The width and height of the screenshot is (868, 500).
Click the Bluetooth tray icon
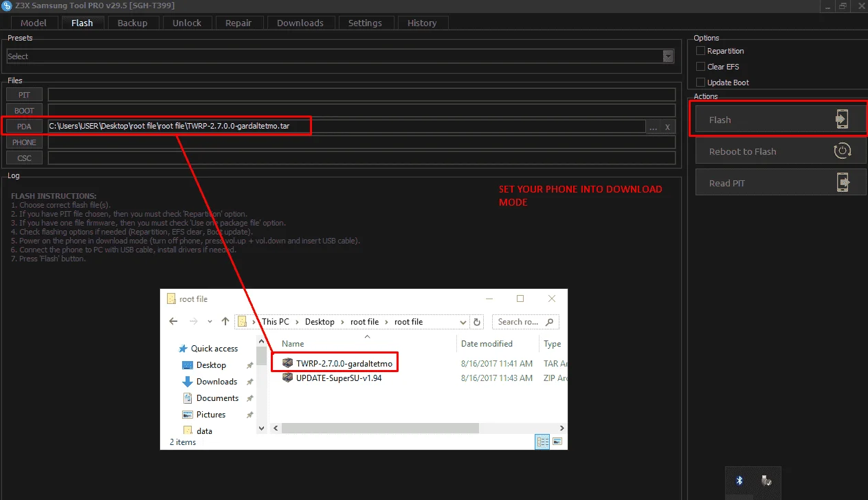tap(739, 481)
